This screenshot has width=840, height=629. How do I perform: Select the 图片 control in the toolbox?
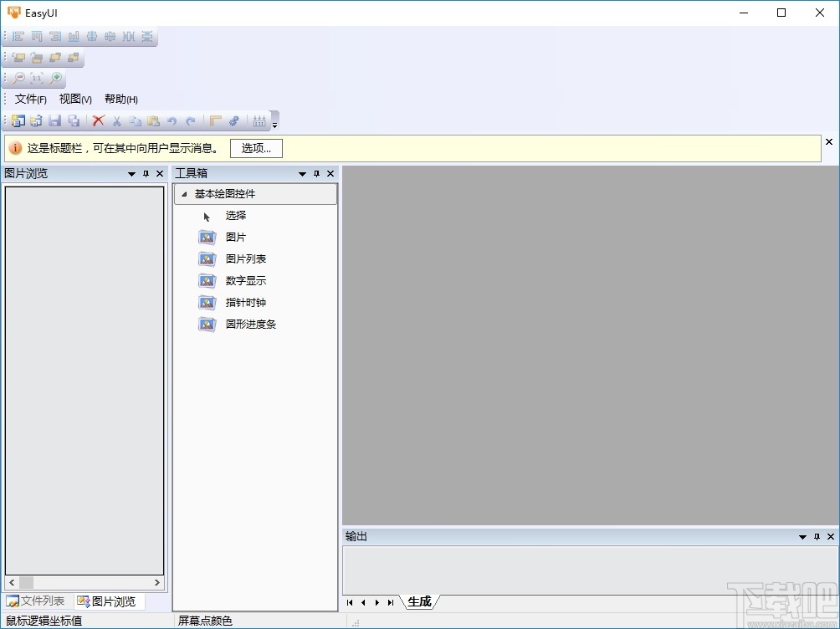(x=237, y=237)
